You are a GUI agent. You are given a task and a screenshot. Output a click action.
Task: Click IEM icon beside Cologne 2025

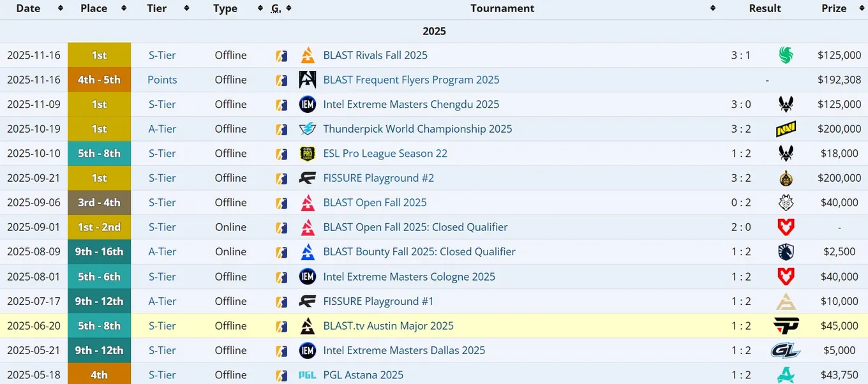coord(308,276)
